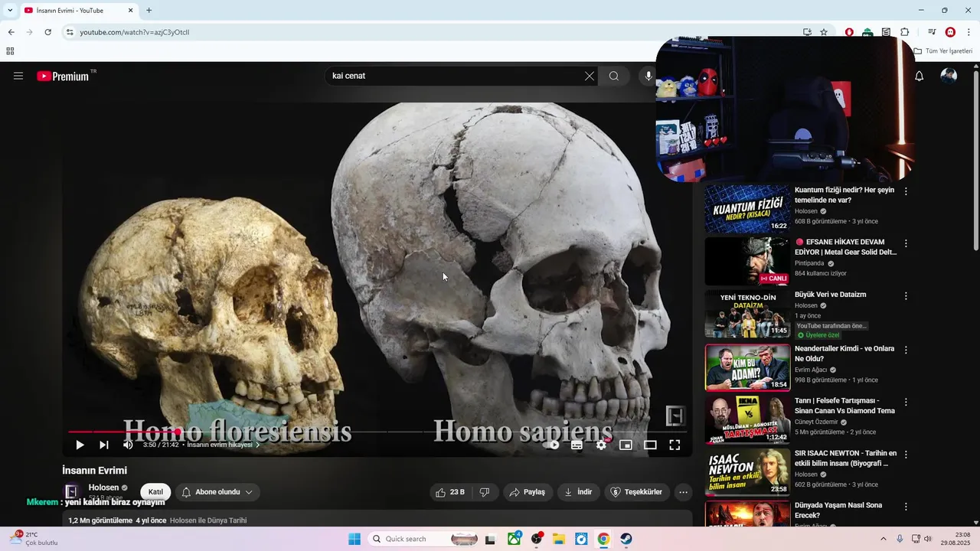This screenshot has width=980, height=551.
Task: Open Windows Start menu
Action: (x=354, y=539)
